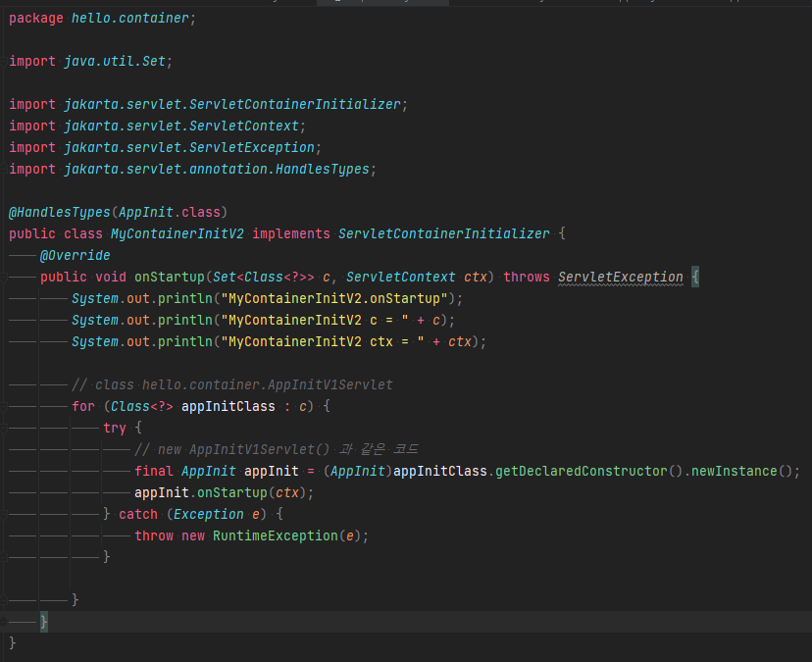Screen dimensions: 812x662
Task: Click the comment '// class hello.container.AppInitV1Servlet'
Action: coord(232,384)
